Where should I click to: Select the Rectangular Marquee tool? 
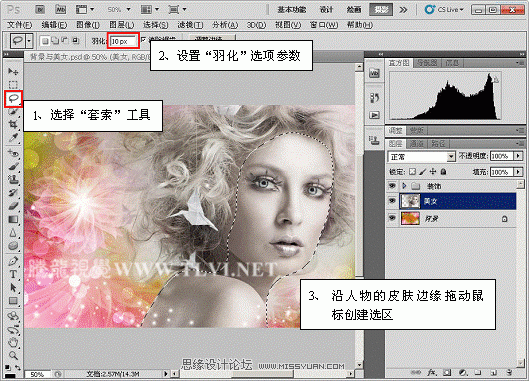coord(13,84)
